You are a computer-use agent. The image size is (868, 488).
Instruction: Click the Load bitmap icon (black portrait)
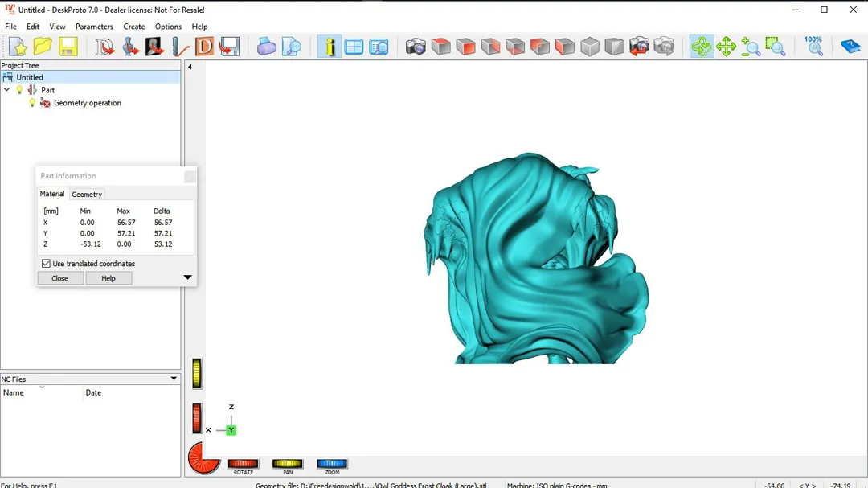[x=155, y=47]
